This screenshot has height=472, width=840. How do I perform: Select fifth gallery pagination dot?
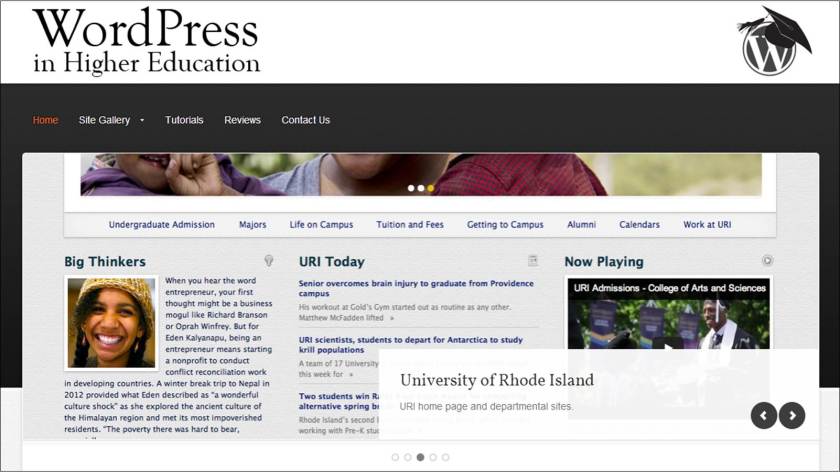pos(446,457)
